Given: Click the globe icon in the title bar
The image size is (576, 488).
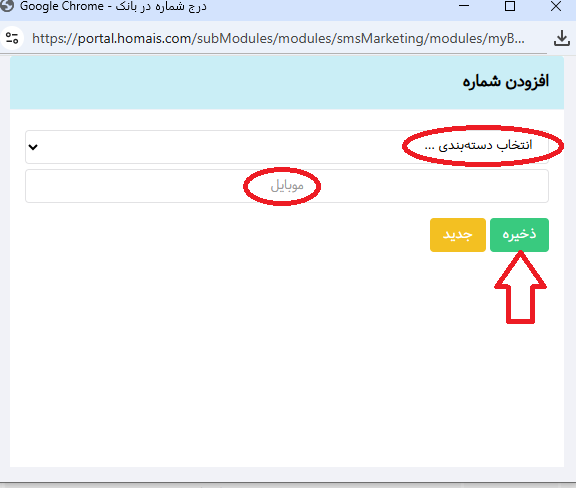Looking at the screenshot, I should click(x=7, y=6).
